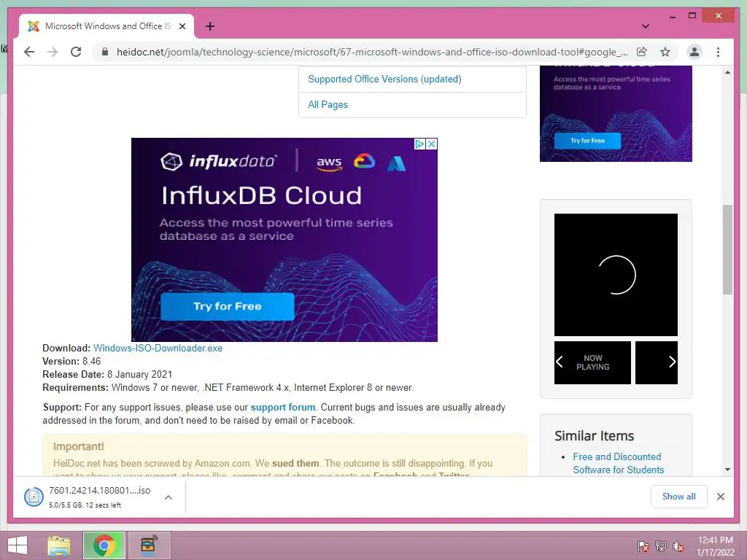Click Try for Free in main ad

pos(228,306)
